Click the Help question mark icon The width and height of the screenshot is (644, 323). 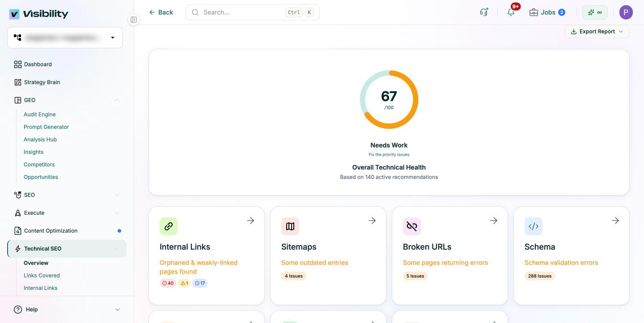(x=18, y=310)
